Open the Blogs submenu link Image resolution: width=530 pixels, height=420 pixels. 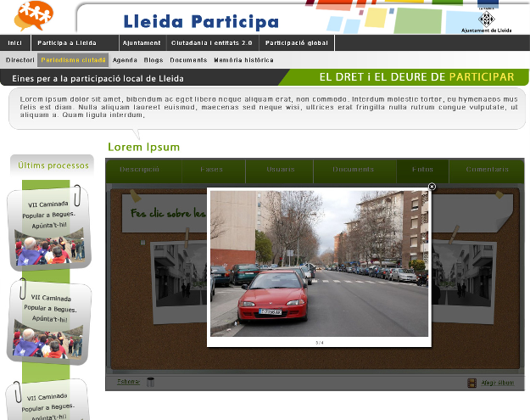point(153,60)
